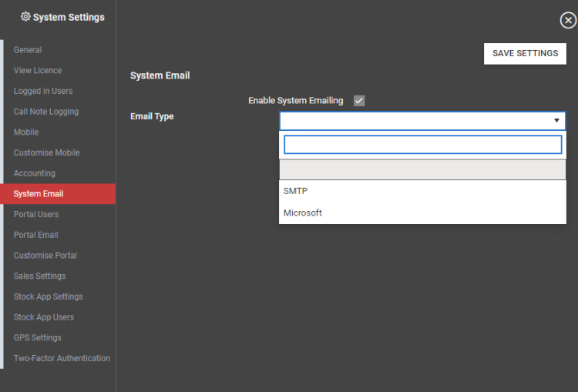Click the dropdown search input field

pyautogui.click(x=422, y=145)
